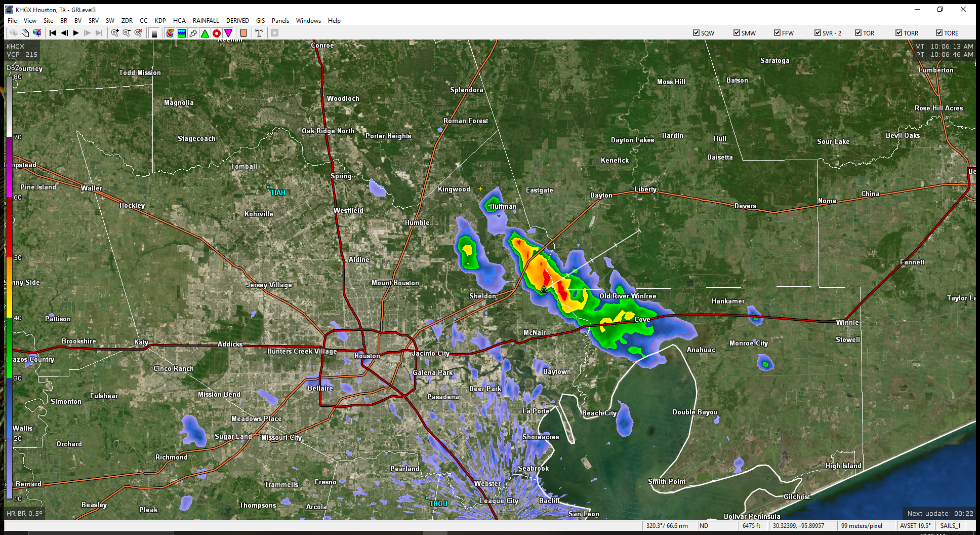
Task: Select the text annotation T icon
Action: pos(259,33)
